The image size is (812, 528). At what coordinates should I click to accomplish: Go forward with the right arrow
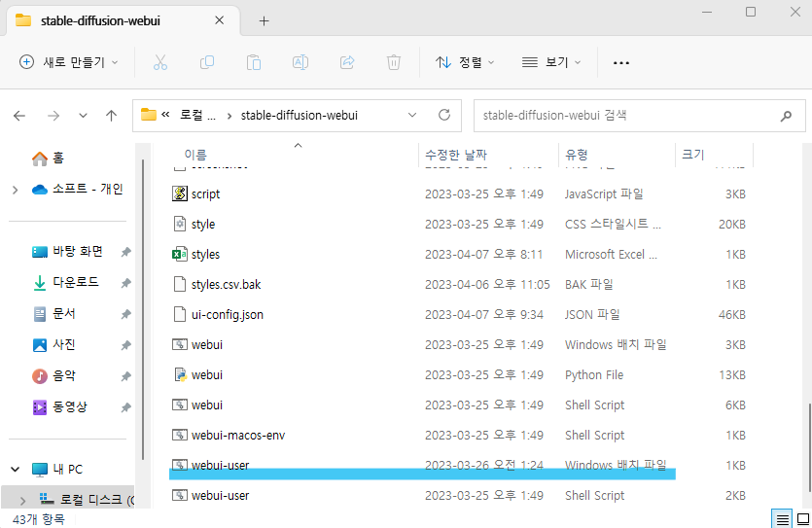(x=53, y=116)
